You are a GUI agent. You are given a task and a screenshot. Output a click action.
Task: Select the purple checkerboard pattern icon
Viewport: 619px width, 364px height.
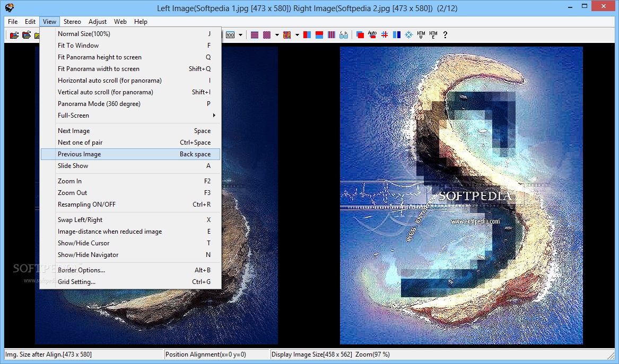click(267, 35)
